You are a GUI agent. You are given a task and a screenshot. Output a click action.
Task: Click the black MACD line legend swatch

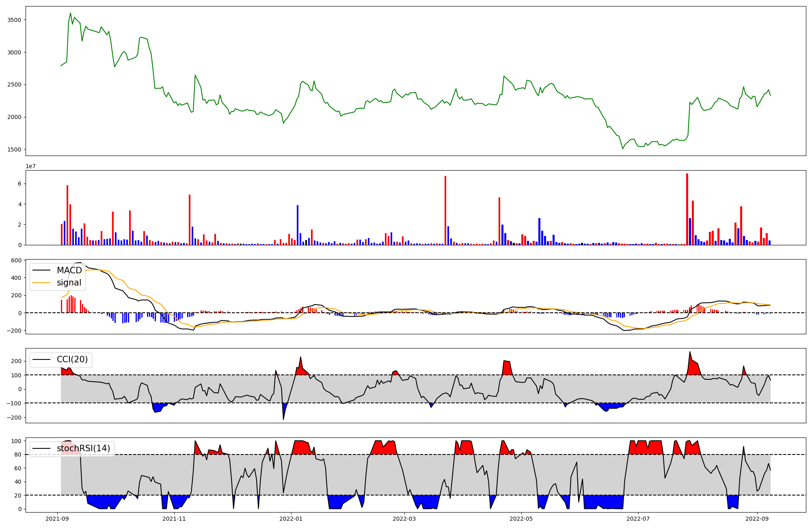[x=41, y=270]
